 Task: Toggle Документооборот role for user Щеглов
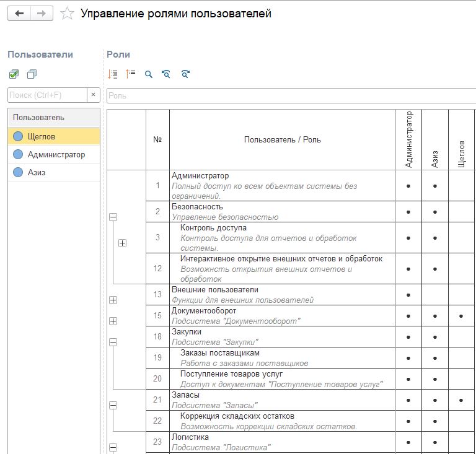pyautogui.click(x=461, y=316)
